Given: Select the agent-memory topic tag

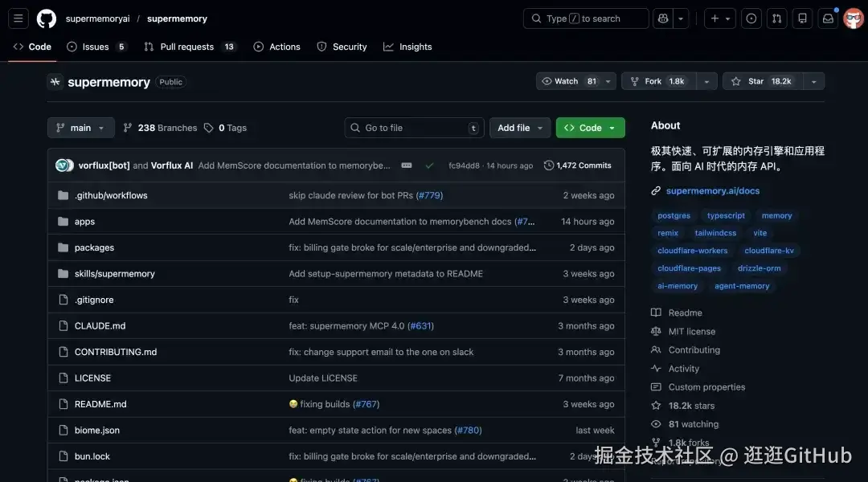Looking at the screenshot, I should pyautogui.click(x=742, y=286).
